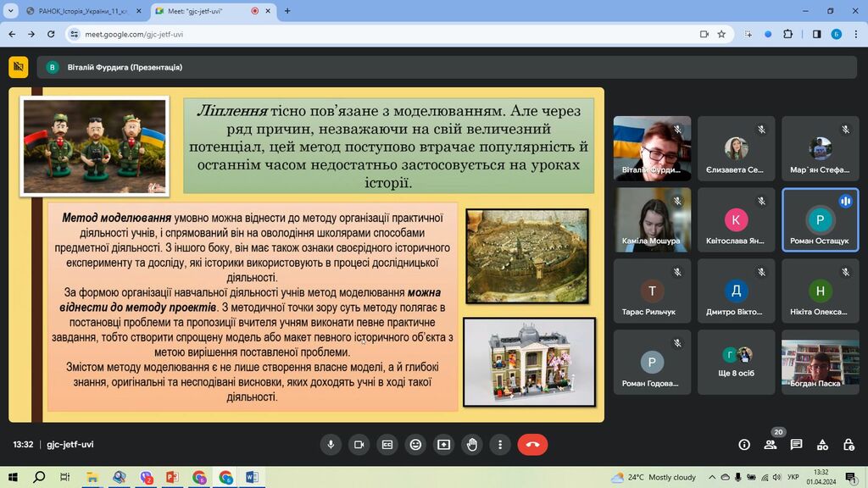Leave the call with red hang-up button
This screenshot has width=868, height=488.
[532, 444]
